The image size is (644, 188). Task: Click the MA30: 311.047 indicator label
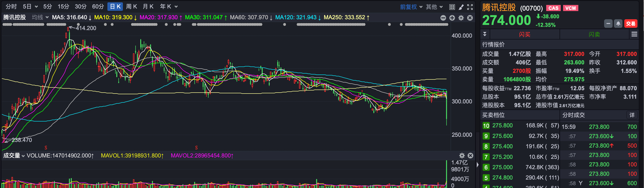(x=206, y=17)
